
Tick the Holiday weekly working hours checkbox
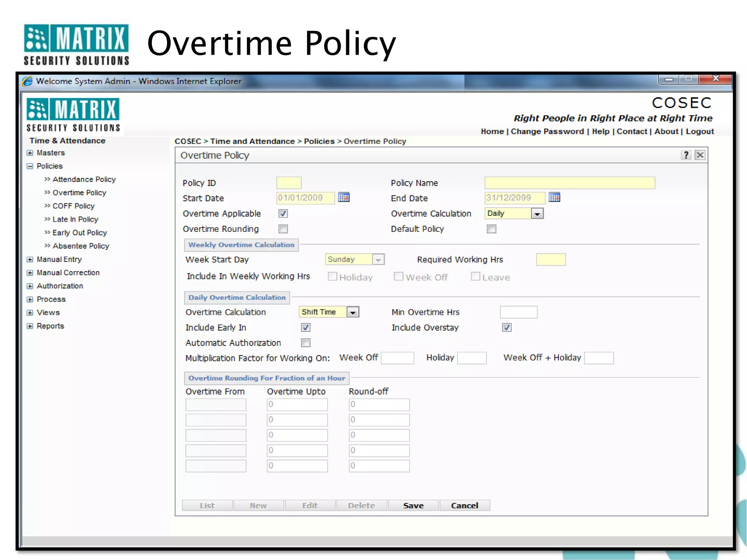click(332, 276)
